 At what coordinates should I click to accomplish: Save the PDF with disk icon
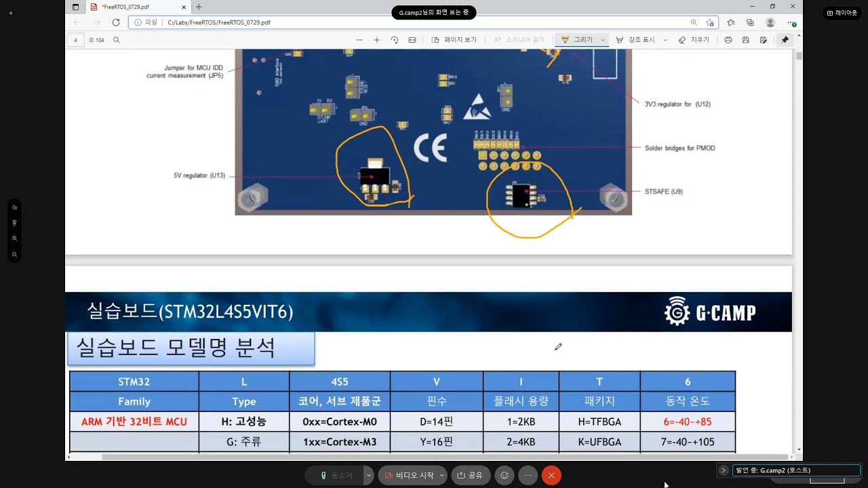[x=746, y=40]
